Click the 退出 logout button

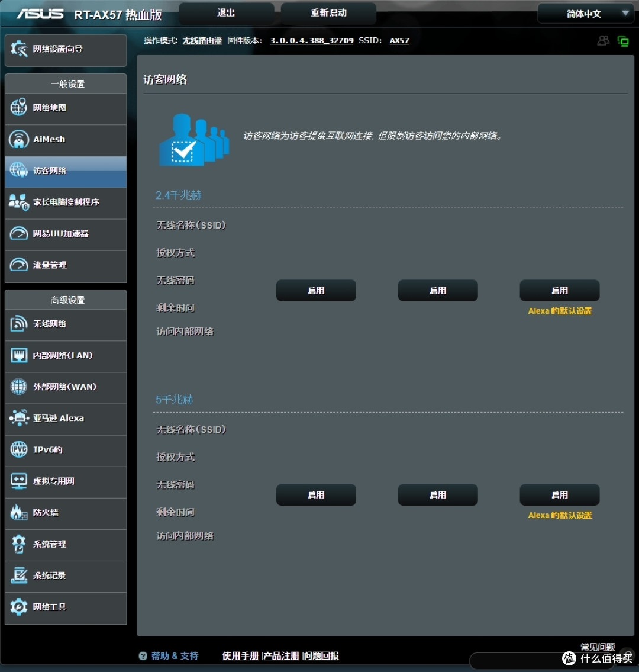point(226,13)
